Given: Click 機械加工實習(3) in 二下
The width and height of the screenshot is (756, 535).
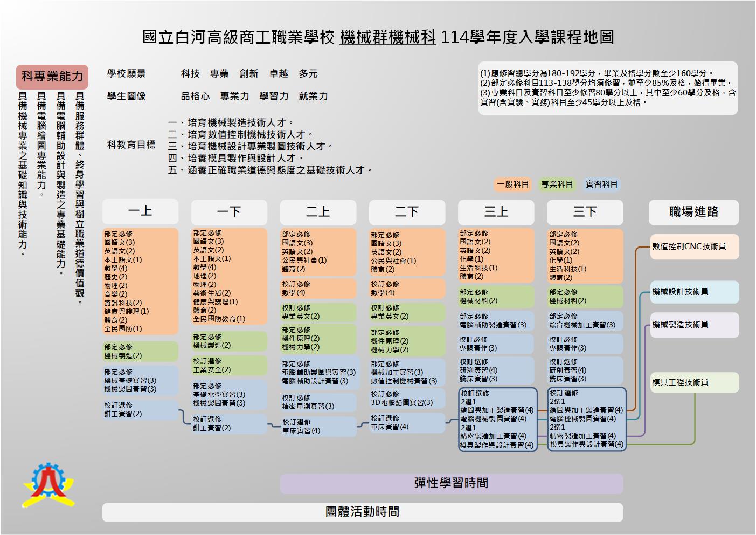Looking at the screenshot, I should pos(397,373).
